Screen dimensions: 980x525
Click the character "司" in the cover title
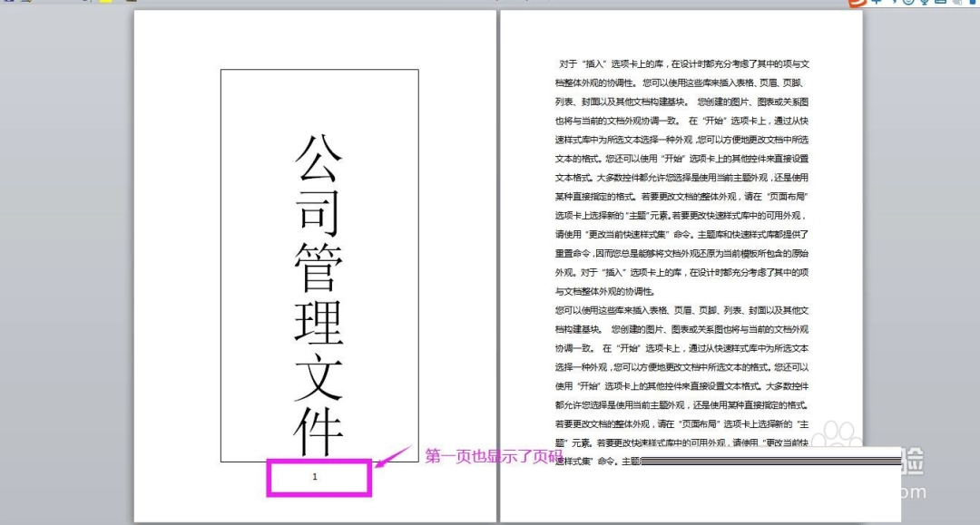coord(318,211)
